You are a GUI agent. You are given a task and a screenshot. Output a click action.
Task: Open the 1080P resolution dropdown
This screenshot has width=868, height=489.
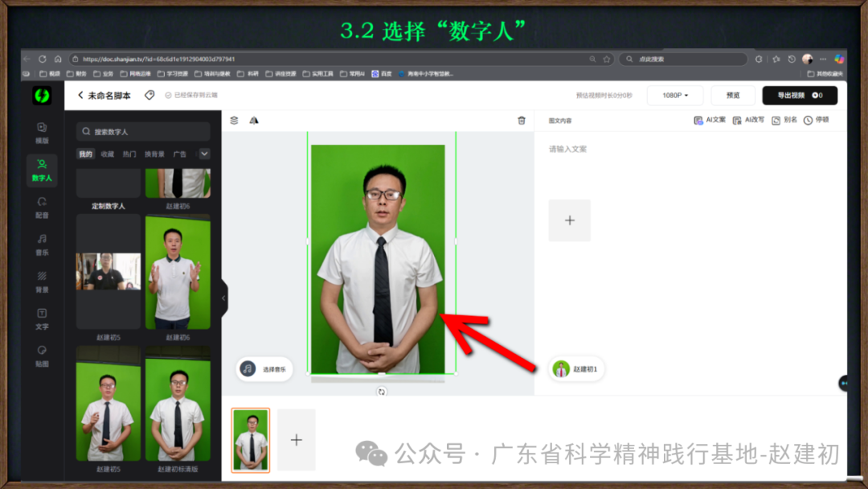click(x=675, y=95)
